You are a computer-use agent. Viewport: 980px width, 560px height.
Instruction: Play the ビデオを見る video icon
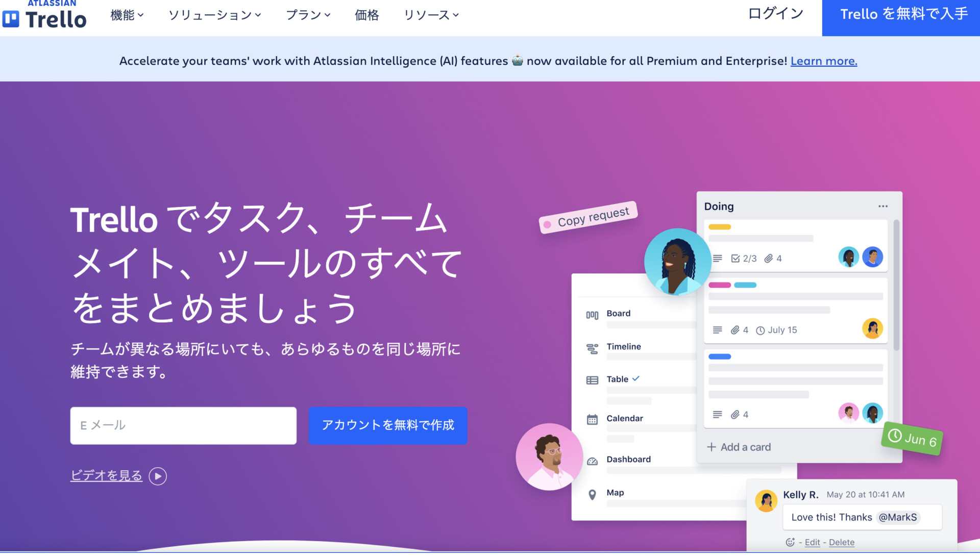[x=158, y=476]
